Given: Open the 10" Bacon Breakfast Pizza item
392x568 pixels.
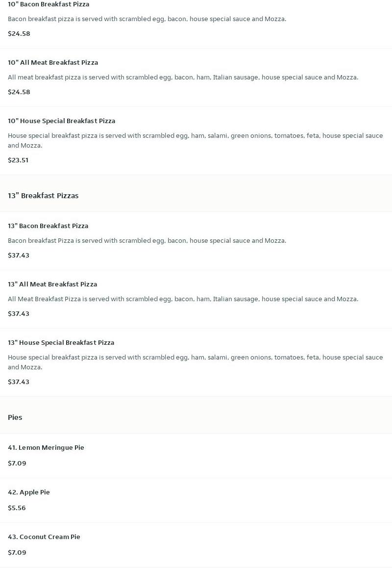Looking at the screenshot, I should tap(49, 4).
